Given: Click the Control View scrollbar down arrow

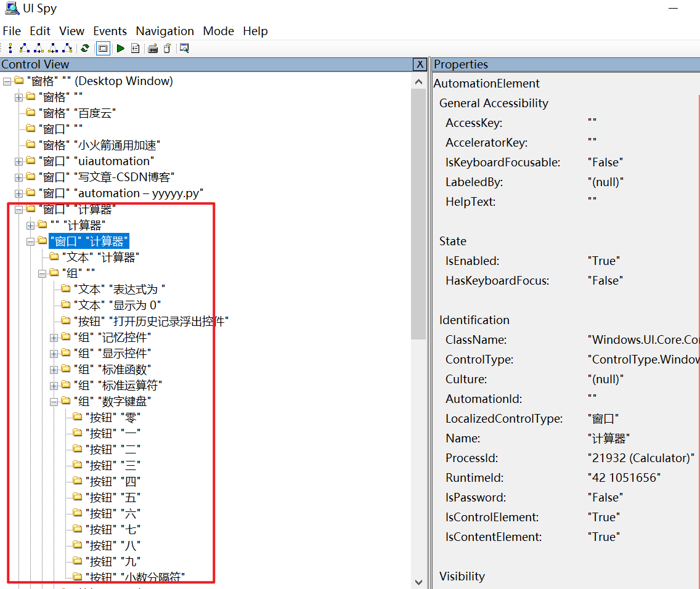Looking at the screenshot, I should [x=419, y=581].
